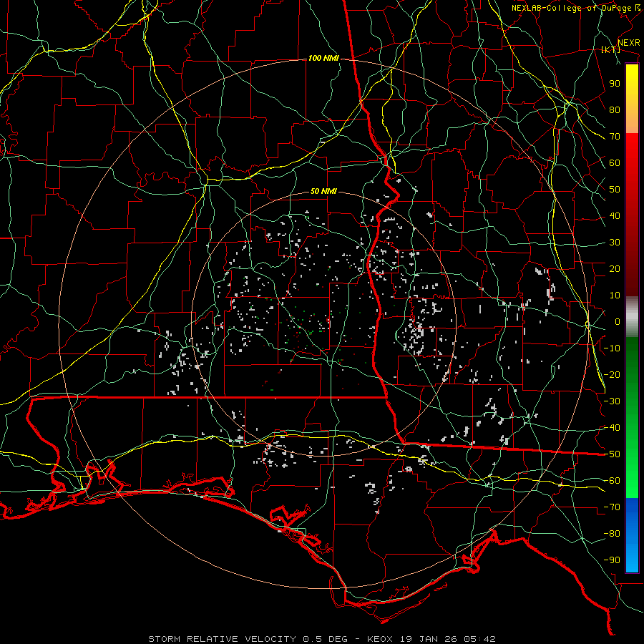
Task: Click the Storm Relative Velocity caption at the bottom
Action: (322, 639)
